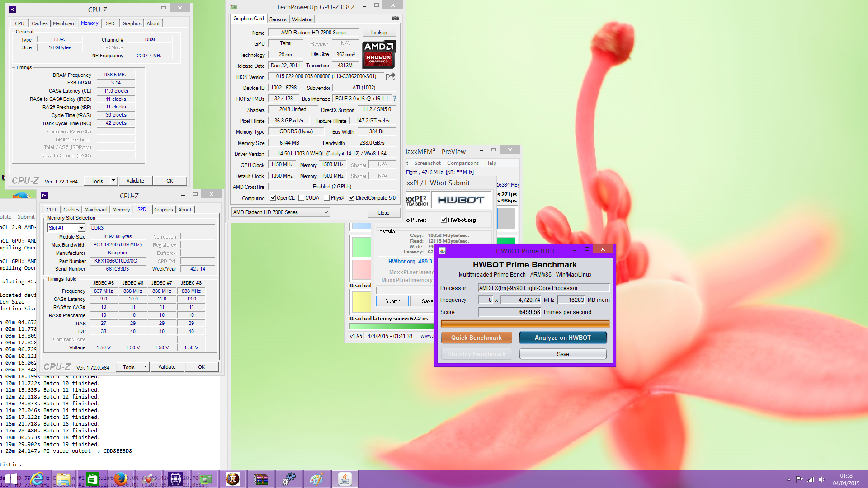Click the Processor name field in HWBOT Prime
This screenshot has height=488, width=868.
pyautogui.click(x=544, y=288)
